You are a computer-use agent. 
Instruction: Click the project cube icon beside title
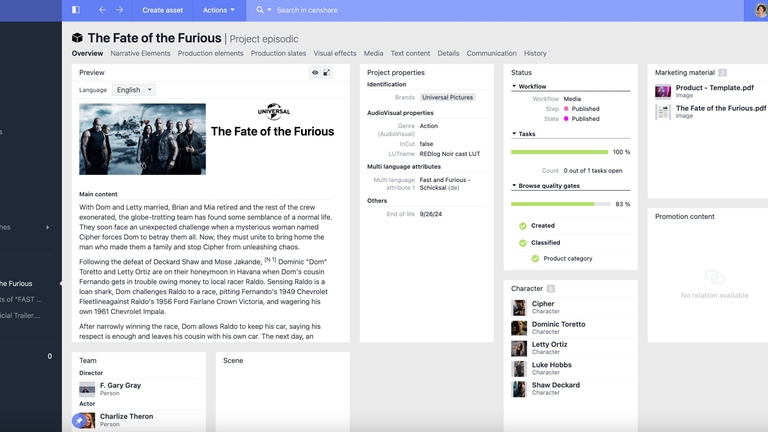77,38
